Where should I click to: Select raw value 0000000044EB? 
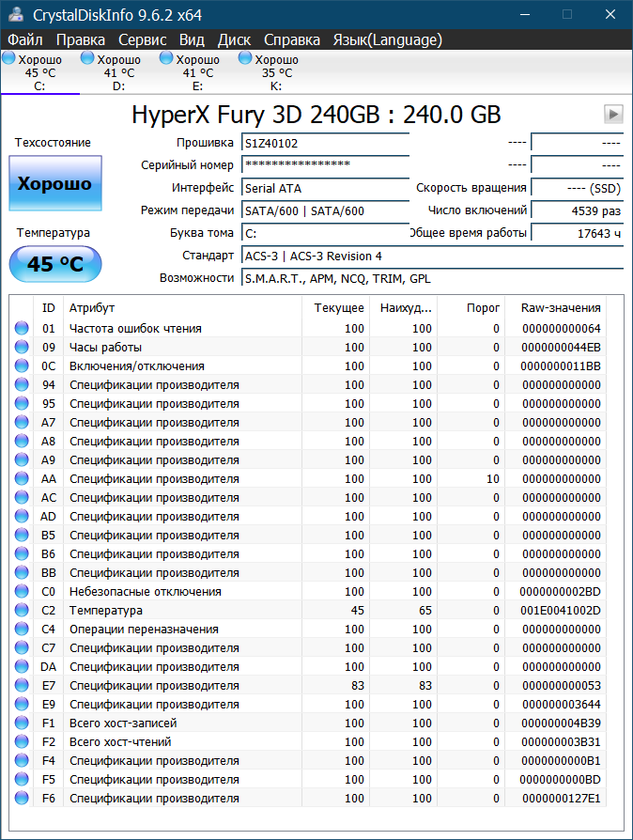(562, 347)
